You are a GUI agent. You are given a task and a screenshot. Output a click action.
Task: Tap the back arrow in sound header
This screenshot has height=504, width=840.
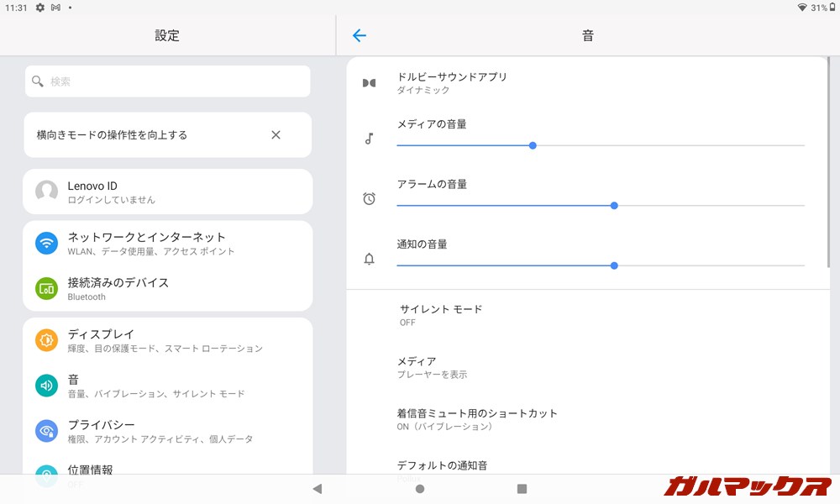pyautogui.click(x=360, y=35)
